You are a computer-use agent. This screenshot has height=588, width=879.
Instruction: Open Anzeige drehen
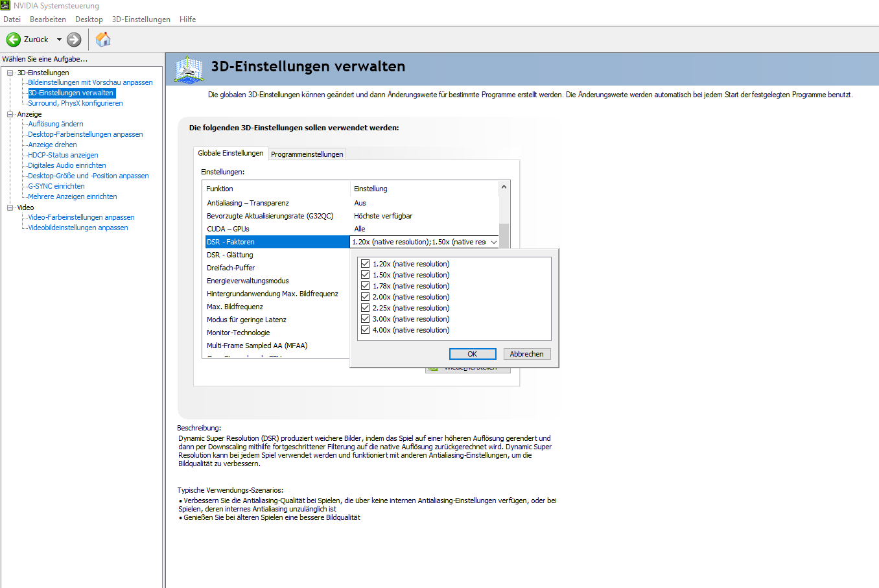click(x=53, y=145)
